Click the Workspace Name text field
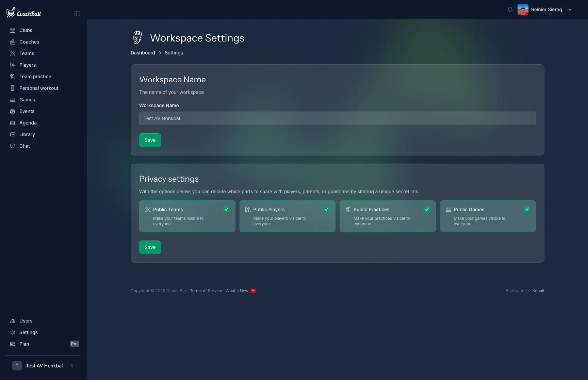 point(338,118)
